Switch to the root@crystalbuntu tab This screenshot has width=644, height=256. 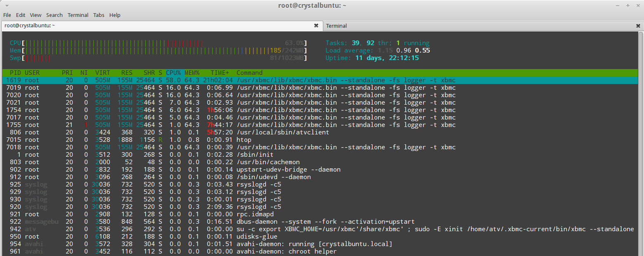point(162,26)
